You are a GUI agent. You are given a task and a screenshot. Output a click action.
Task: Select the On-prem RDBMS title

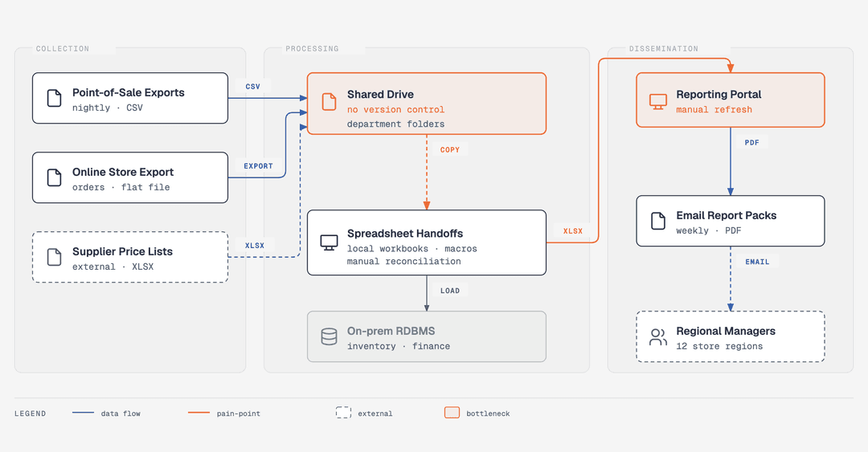pyautogui.click(x=391, y=331)
